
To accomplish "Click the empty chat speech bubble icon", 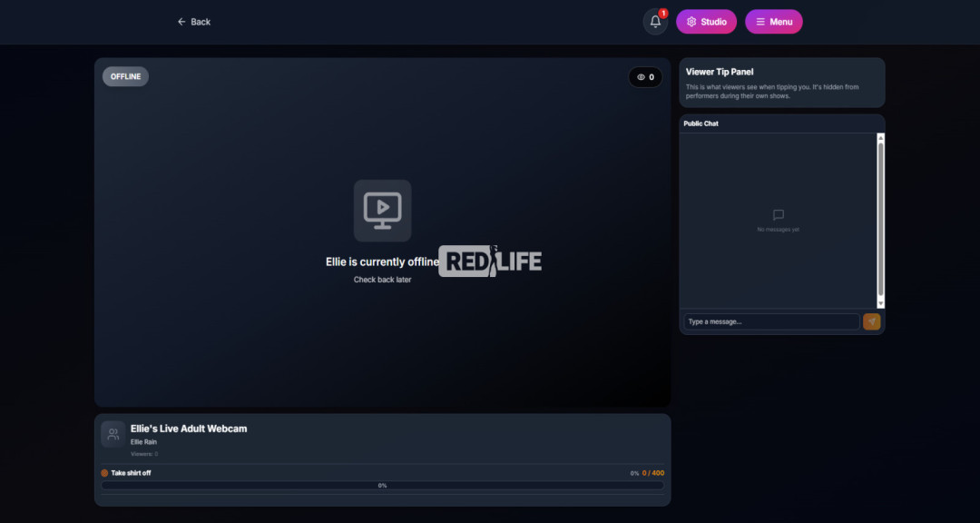I will point(779,215).
